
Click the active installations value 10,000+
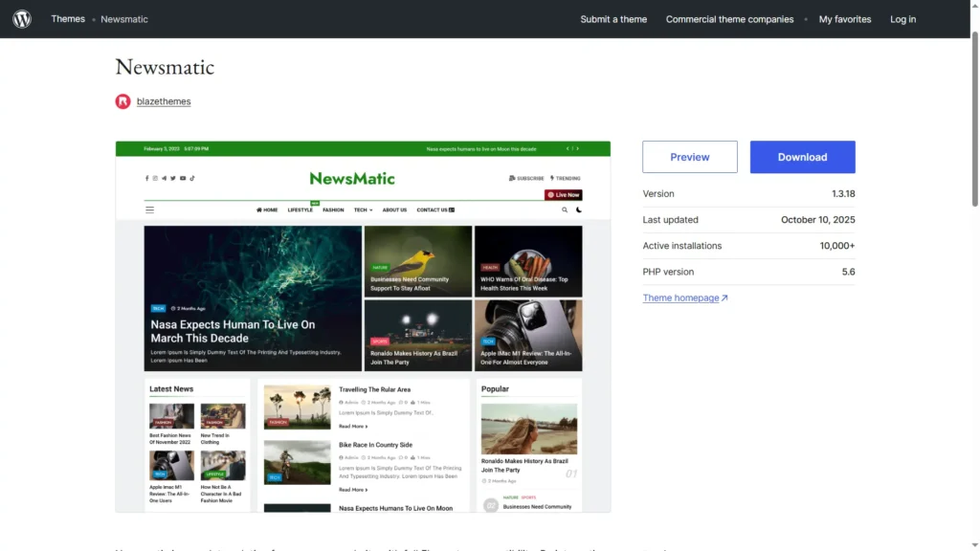point(836,246)
